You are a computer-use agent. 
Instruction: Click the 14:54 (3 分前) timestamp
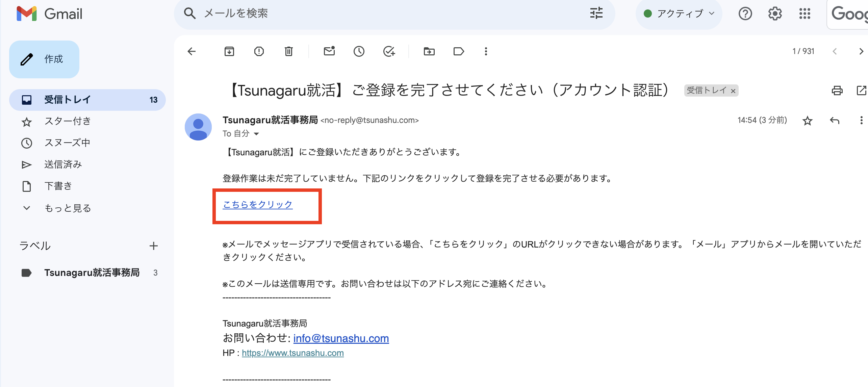click(x=762, y=120)
